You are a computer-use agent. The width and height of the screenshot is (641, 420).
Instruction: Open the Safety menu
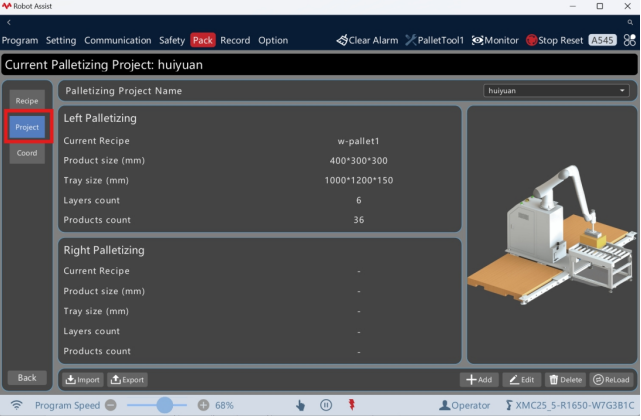click(x=172, y=40)
